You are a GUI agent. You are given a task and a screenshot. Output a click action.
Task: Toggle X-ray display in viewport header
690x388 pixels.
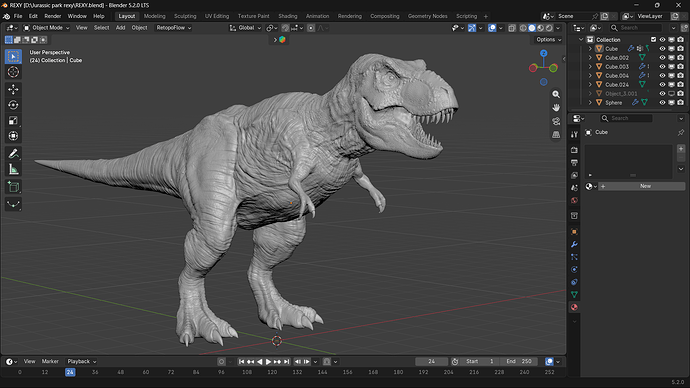coord(512,28)
